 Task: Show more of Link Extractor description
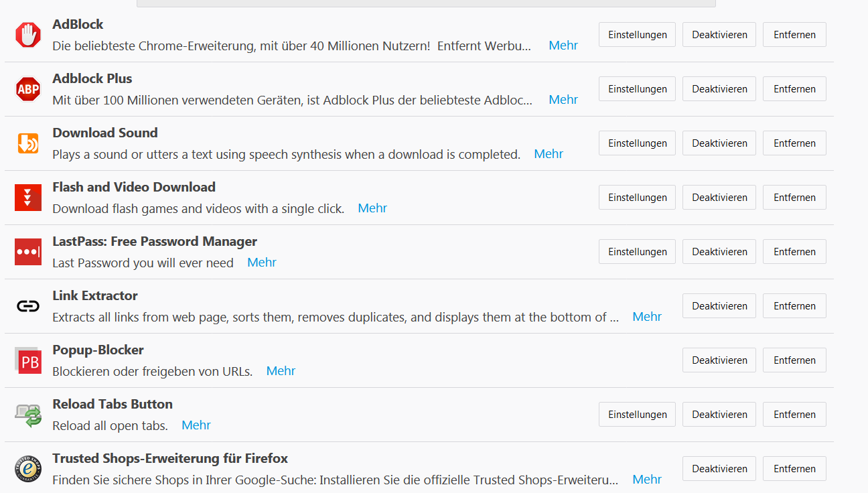[x=647, y=317]
